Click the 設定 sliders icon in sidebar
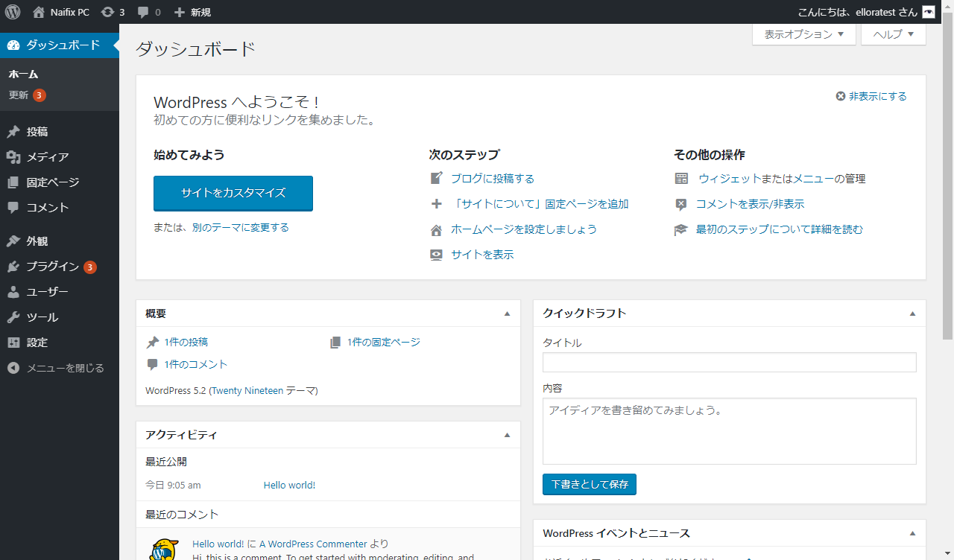 click(13, 343)
